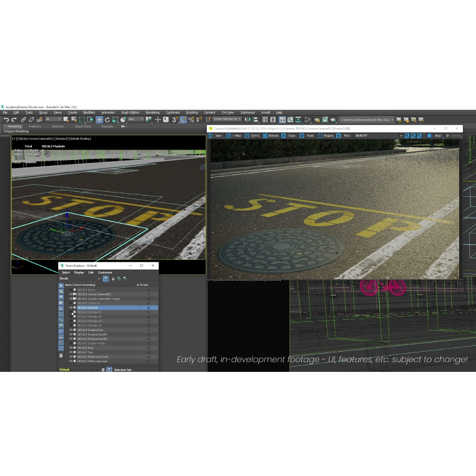Image resolution: width=476 pixels, height=476 pixels.
Task: Click the Align tool icon
Action: 256,119
